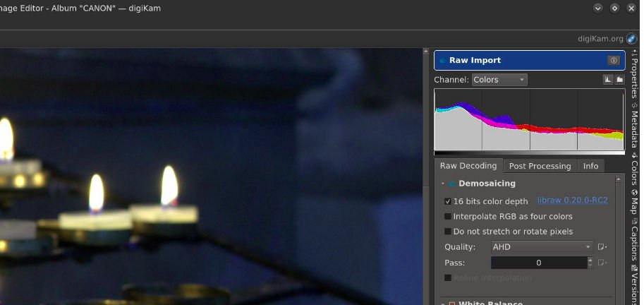Image resolution: width=644 pixels, height=305 pixels.
Task: Open the Metadata sidebar tab
Action: [635, 126]
